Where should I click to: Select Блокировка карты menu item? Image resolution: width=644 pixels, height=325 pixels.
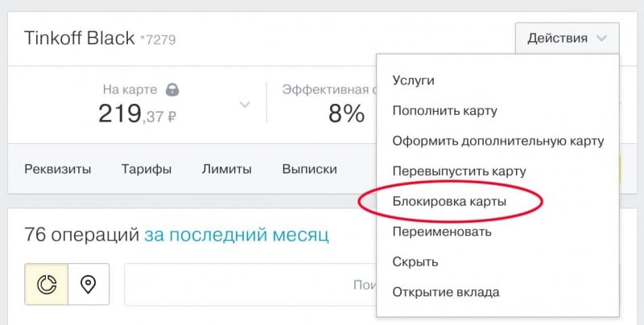click(449, 201)
